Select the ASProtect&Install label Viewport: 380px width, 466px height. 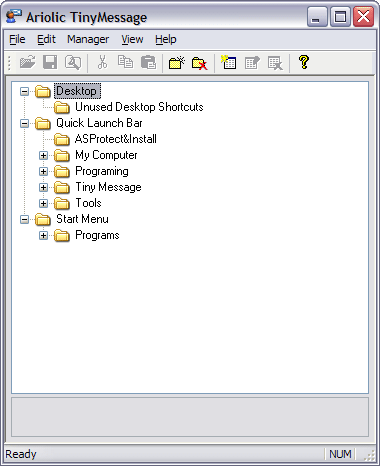pos(116,139)
